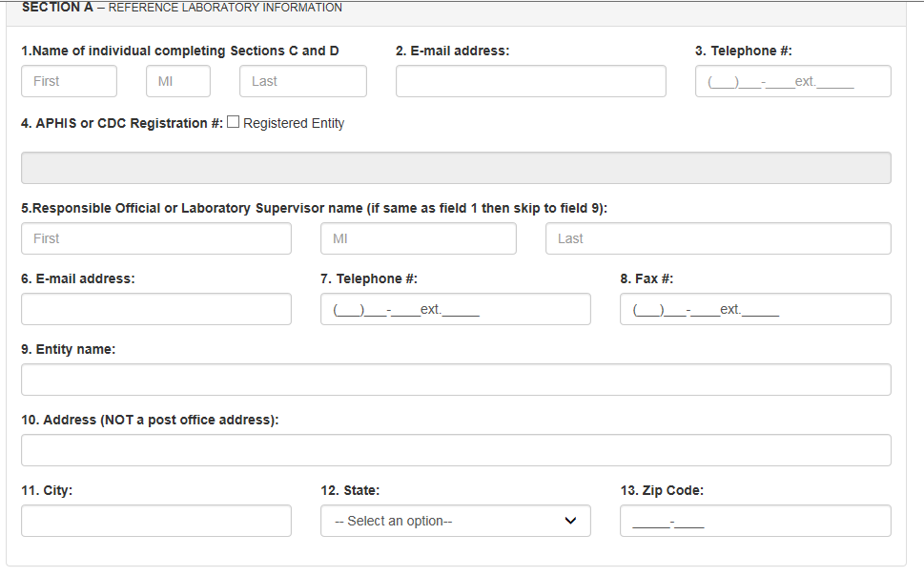This screenshot has height=576, width=924.
Task: Click the Last name field in item 1
Action: tap(302, 81)
